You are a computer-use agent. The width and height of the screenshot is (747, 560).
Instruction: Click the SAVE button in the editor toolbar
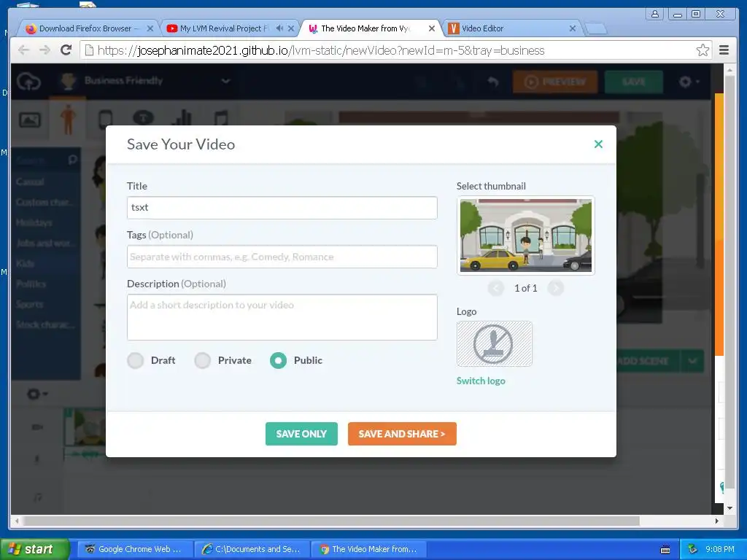[x=634, y=82]
